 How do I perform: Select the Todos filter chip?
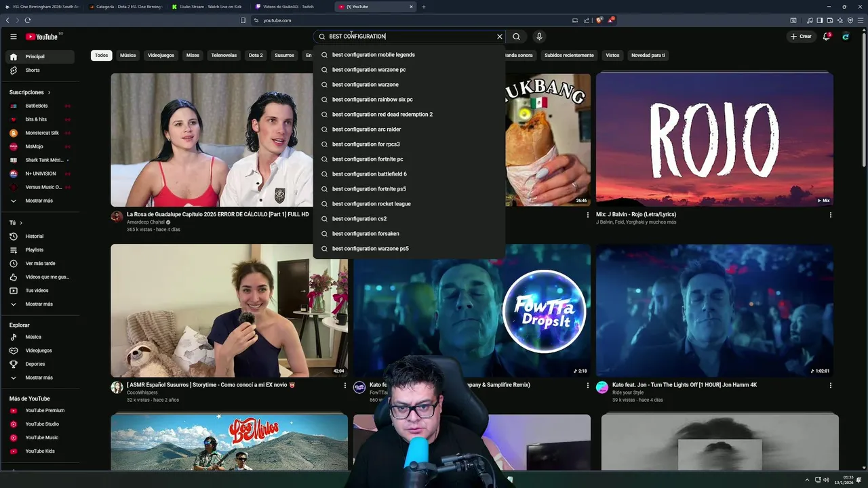pos(102,56)
